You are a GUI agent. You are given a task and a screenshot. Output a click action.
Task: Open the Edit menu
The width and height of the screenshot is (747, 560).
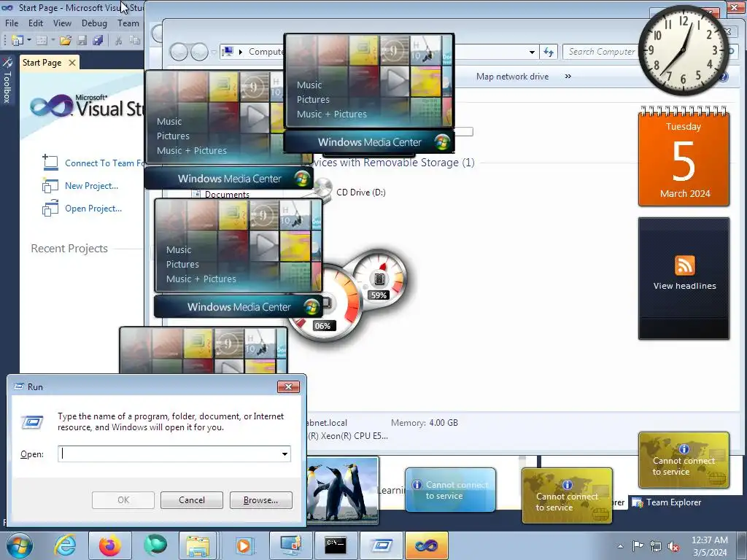[x=36, y=23]
